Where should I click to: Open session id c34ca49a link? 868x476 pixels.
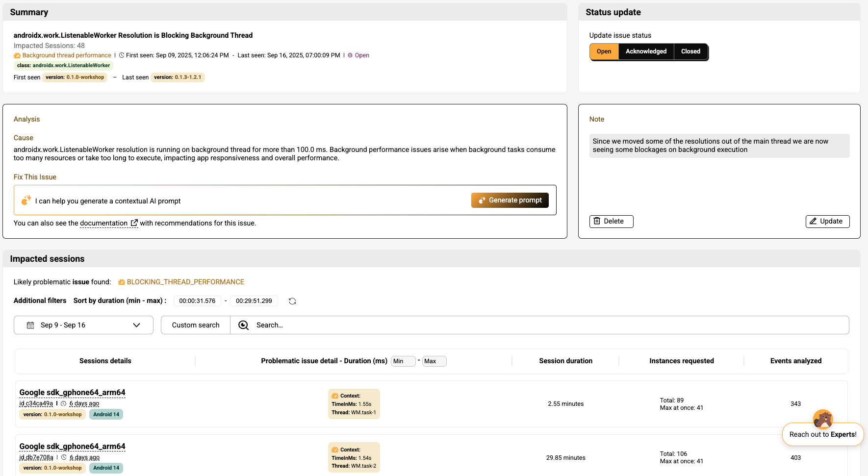pyautogui.click(x=36, y=403)
